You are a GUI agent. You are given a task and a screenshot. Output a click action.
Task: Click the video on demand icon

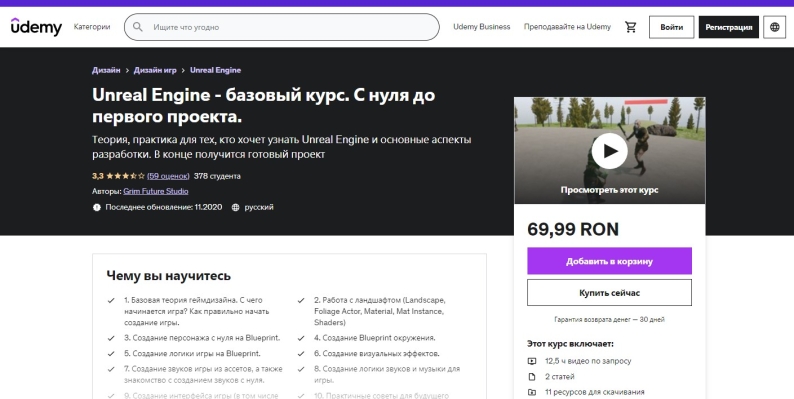[x=532, y=361]
